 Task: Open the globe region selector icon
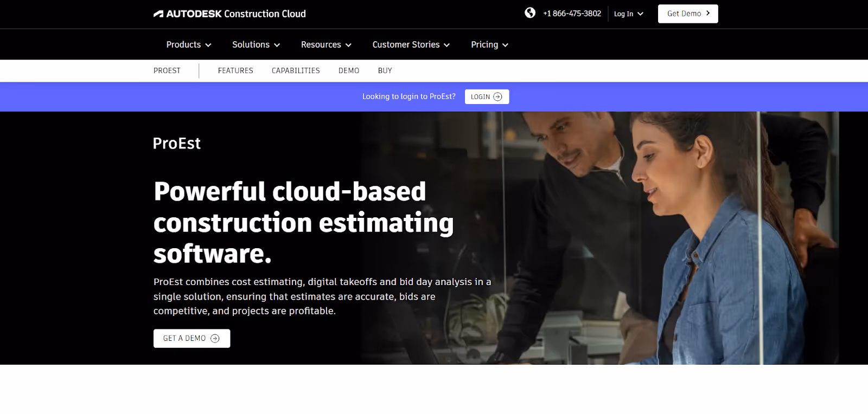[530, 12]
